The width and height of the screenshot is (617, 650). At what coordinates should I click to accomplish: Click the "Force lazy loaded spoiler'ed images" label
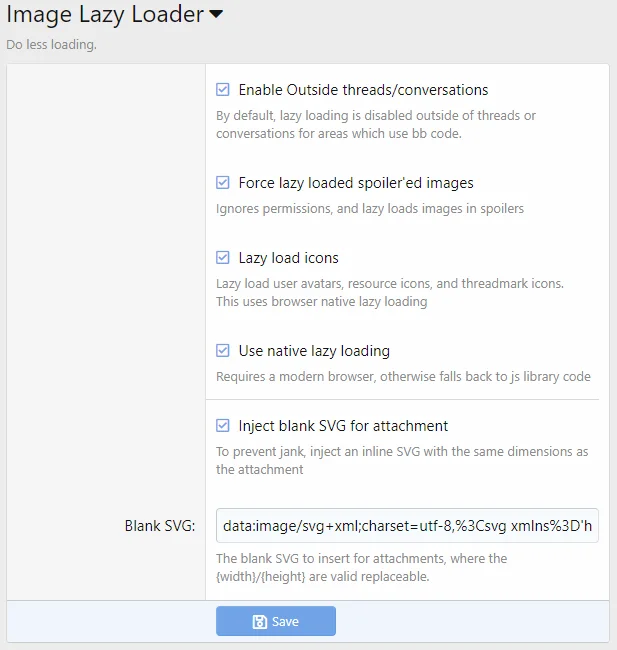click(x=356, y=183)
